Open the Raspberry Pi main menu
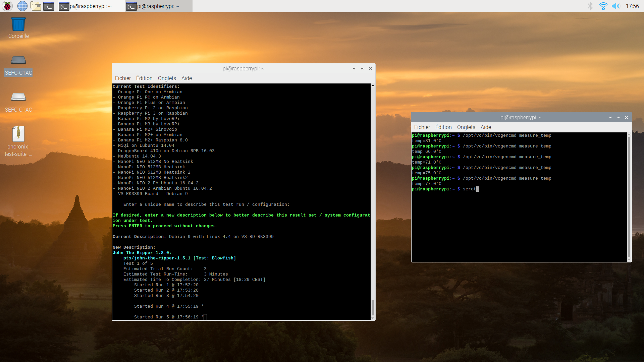The image size is (644, 362). coord(7,6)
